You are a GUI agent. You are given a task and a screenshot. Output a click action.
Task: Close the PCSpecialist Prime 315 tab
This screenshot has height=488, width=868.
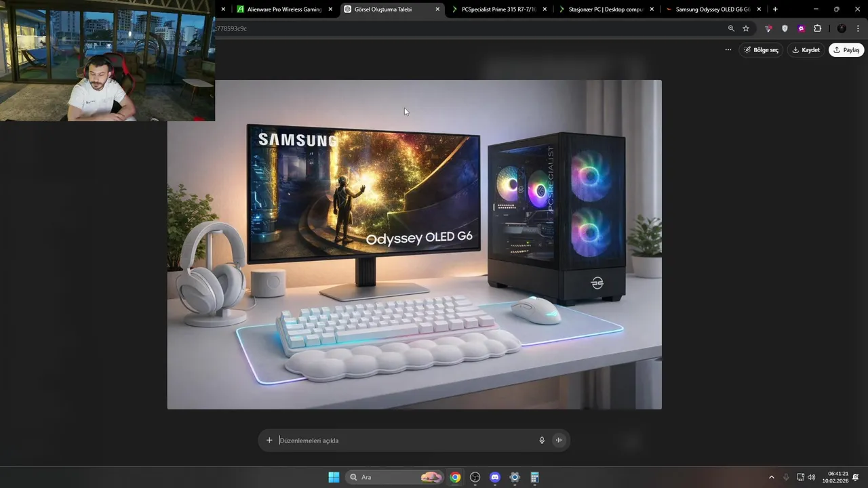[545, 9]
